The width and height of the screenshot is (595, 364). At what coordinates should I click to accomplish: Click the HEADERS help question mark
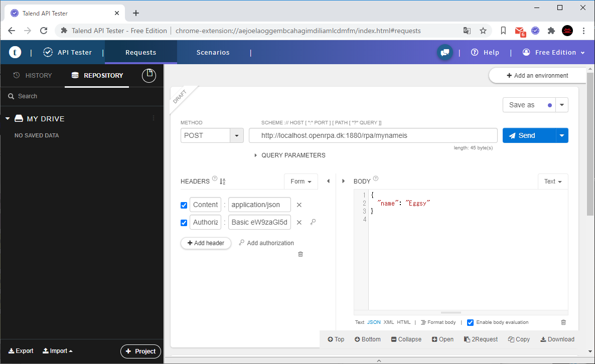215,178
